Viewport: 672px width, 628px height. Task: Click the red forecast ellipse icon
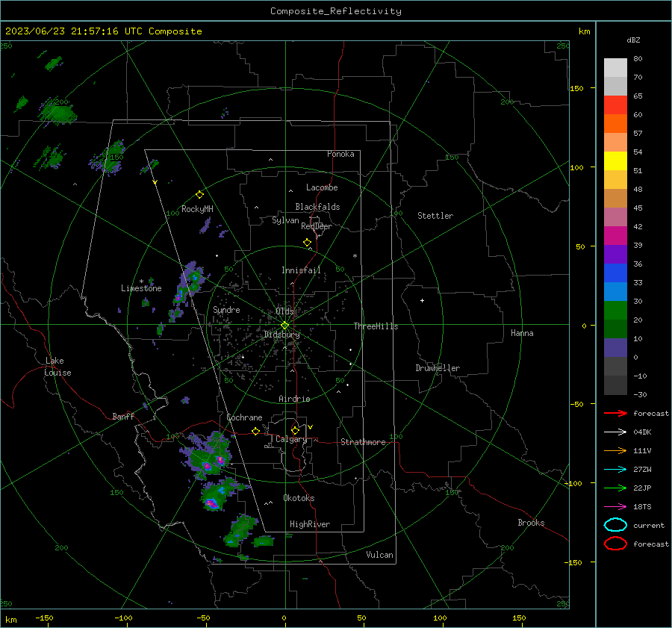(615, 544)
